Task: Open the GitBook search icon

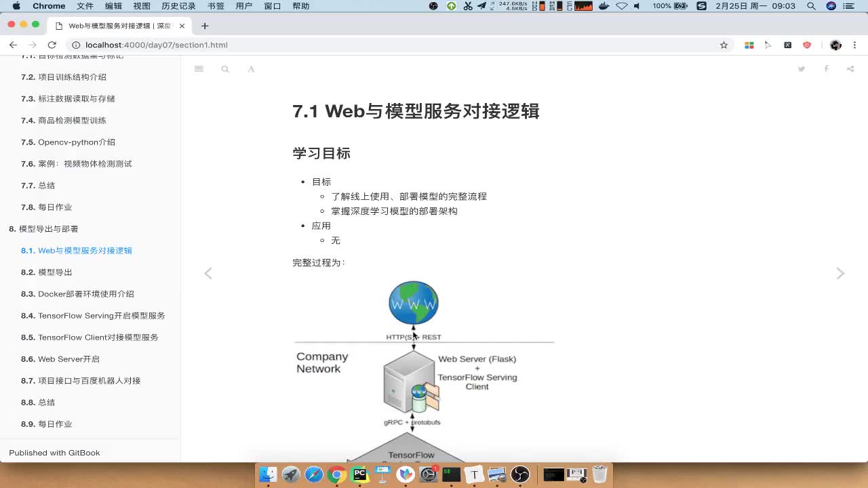Action: 225,69
